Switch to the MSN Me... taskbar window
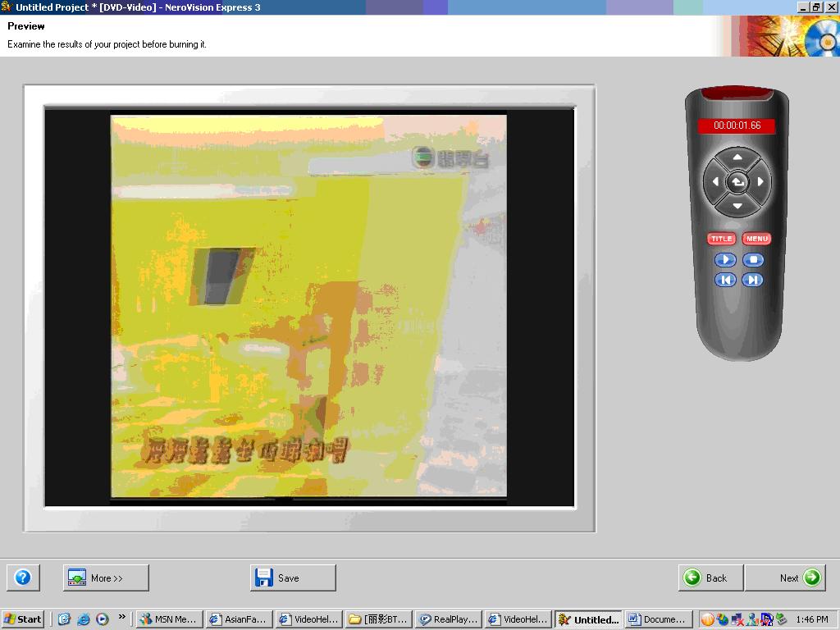The height and width of the screenshot is (630, 840). point(170,619)
